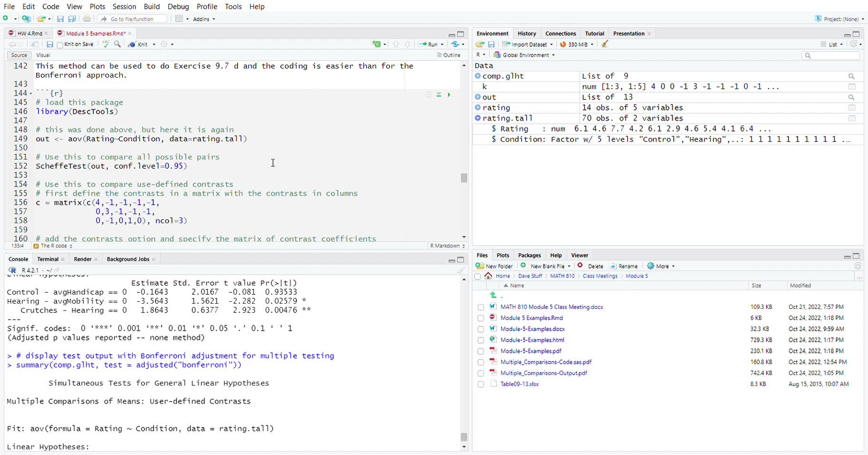Switch to History tab

(527, 33)
